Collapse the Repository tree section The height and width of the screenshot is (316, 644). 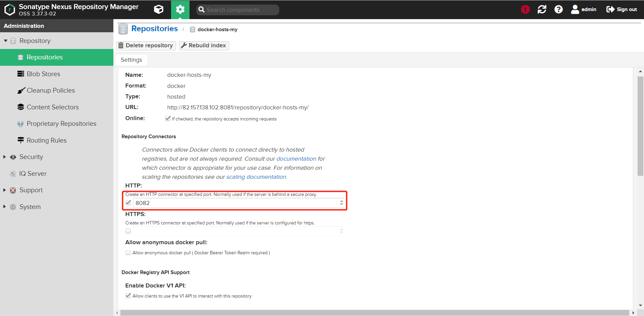[x=5, y=41]
